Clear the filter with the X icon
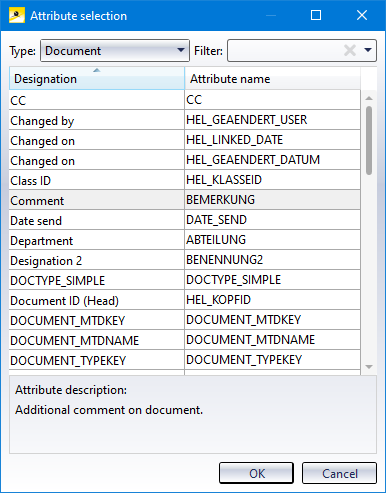This screenshot has width=386, height=493. pyautogui.click(x=350, y=51)
